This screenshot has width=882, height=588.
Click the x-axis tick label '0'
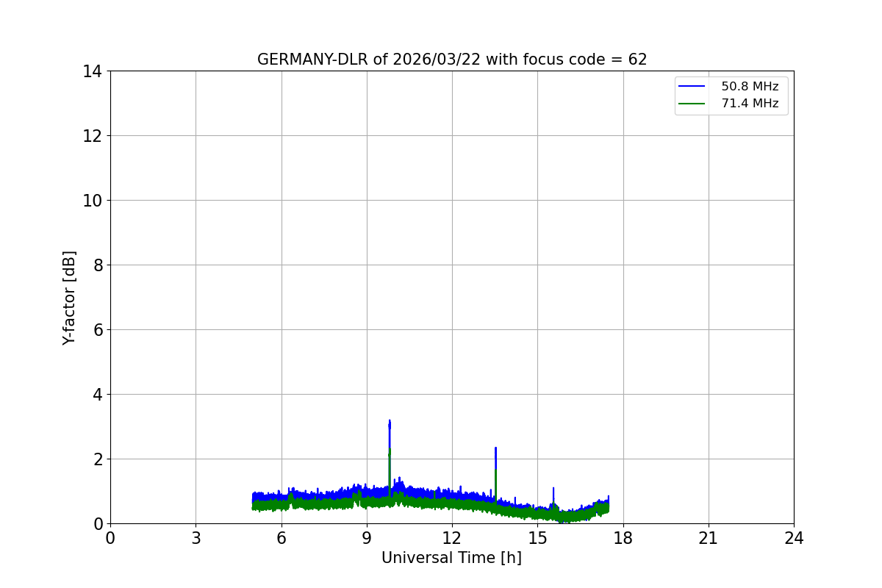click(110, 538)
